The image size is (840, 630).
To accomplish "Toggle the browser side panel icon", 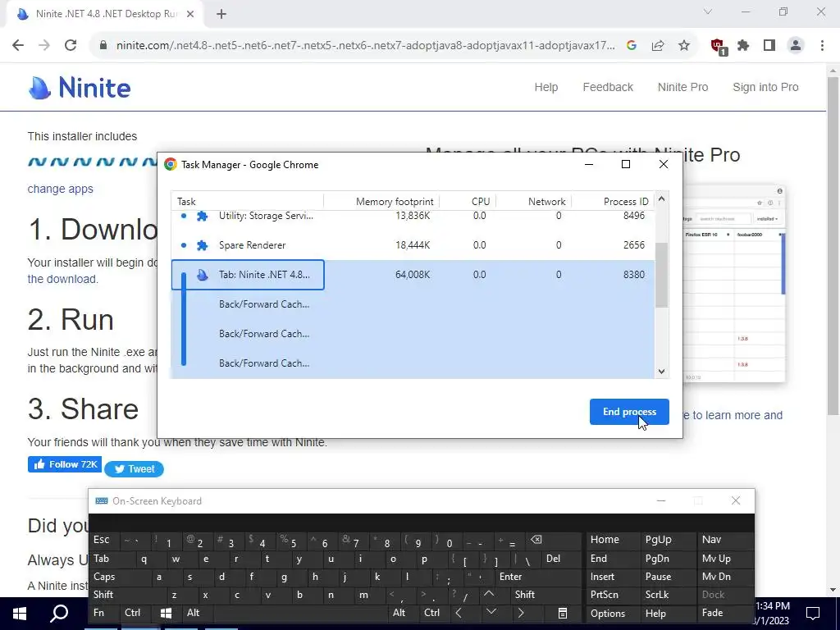I will (769, 46).
